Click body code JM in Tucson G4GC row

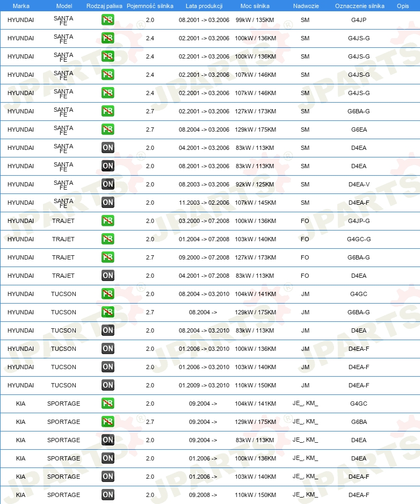click(305, 294)
